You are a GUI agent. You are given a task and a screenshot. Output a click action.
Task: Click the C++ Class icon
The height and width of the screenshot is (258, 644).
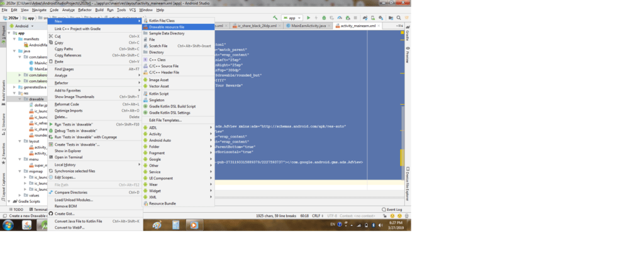point(145,60)
